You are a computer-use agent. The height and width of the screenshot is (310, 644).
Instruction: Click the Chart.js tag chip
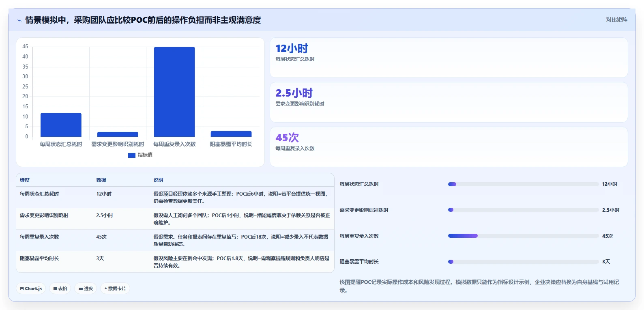[x=31, y=288]
